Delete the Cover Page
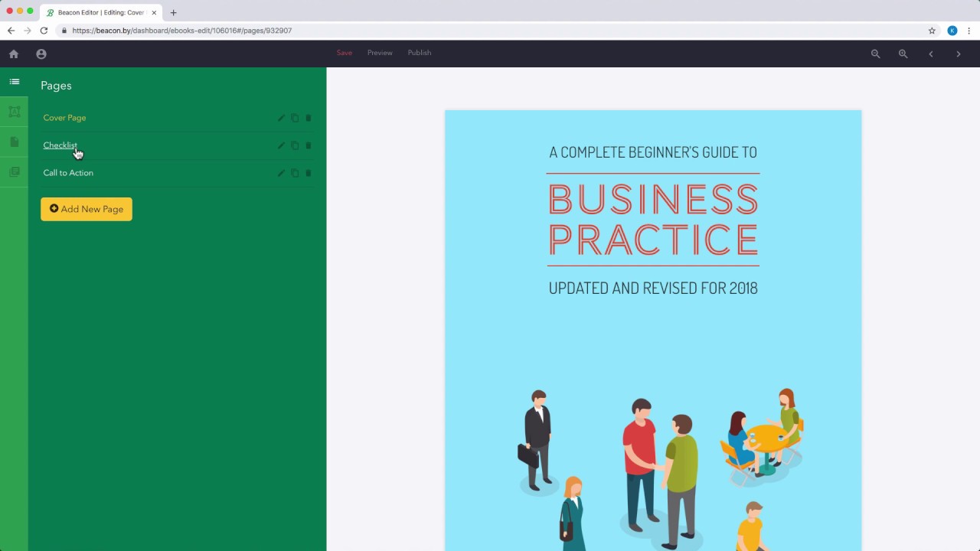This screenshot has width=980, height=551. point(309,118)
